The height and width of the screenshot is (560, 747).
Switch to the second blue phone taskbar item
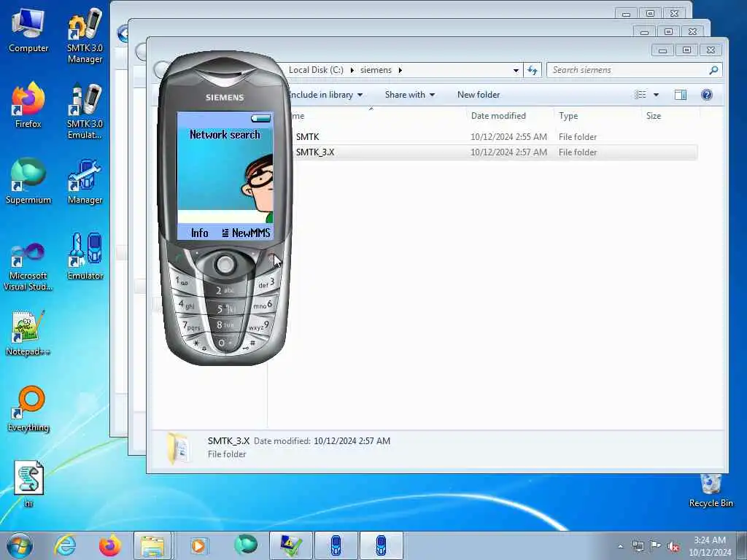381,545
